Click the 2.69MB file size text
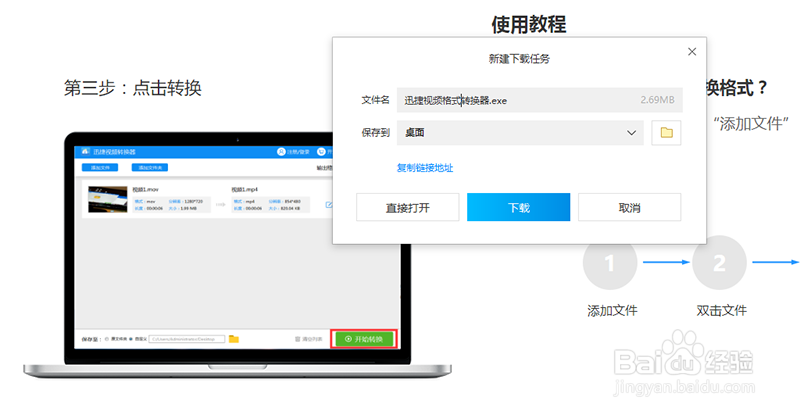The width and height of the screenshot is (800, 415). tap(657, 100)
